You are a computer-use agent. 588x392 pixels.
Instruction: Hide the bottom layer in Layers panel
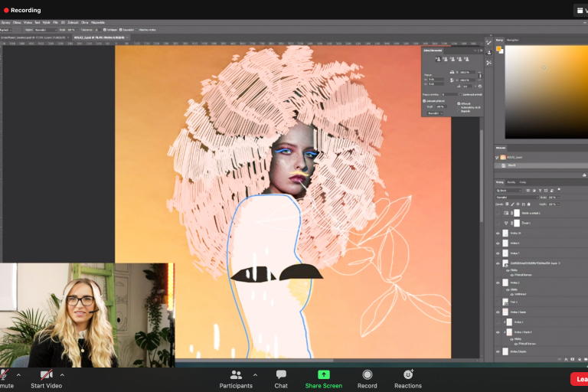coord(498,351)
